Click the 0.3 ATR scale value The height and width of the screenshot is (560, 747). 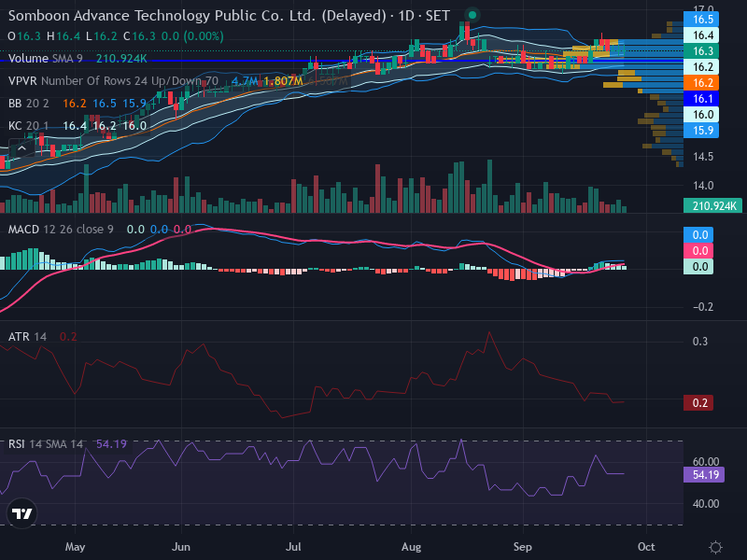tap(699, 342)
